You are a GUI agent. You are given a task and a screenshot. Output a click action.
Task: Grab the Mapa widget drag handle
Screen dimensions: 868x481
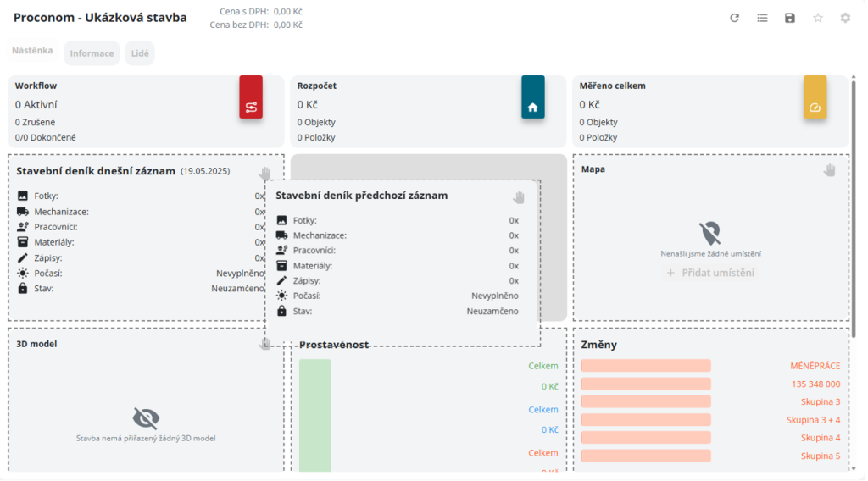(x=830, y=170)
